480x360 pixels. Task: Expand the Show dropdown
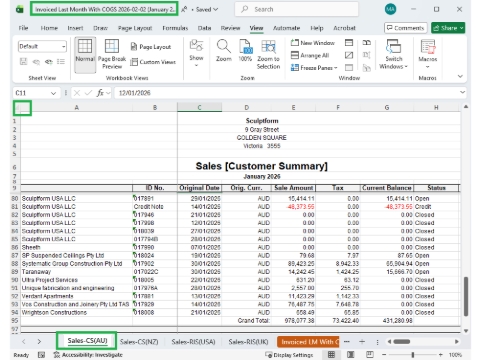[x=196, y=54]
